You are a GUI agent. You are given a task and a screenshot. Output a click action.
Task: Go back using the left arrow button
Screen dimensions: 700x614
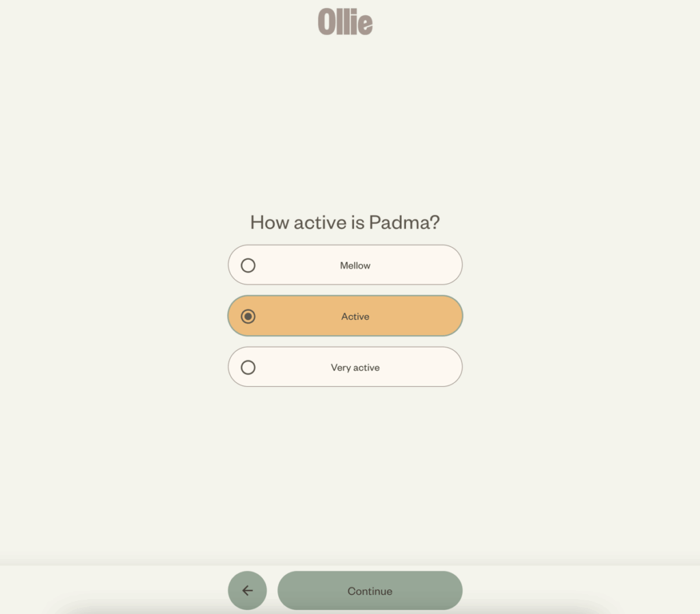tap(247, 590)
